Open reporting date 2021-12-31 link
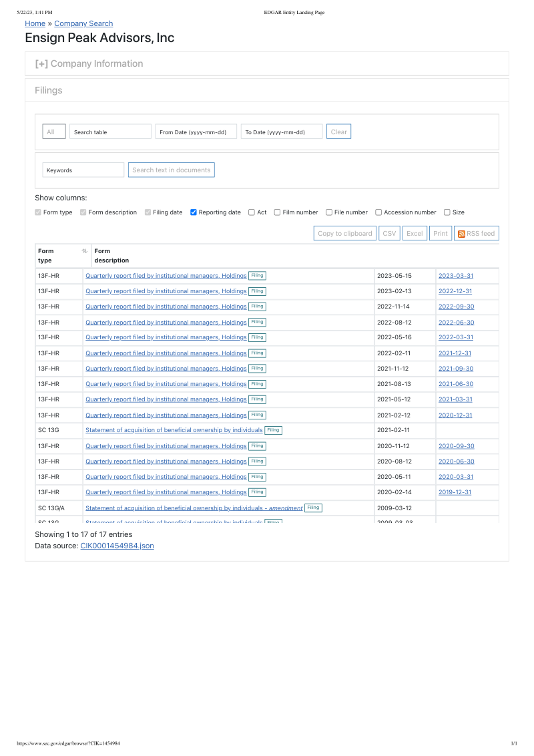 455,353
